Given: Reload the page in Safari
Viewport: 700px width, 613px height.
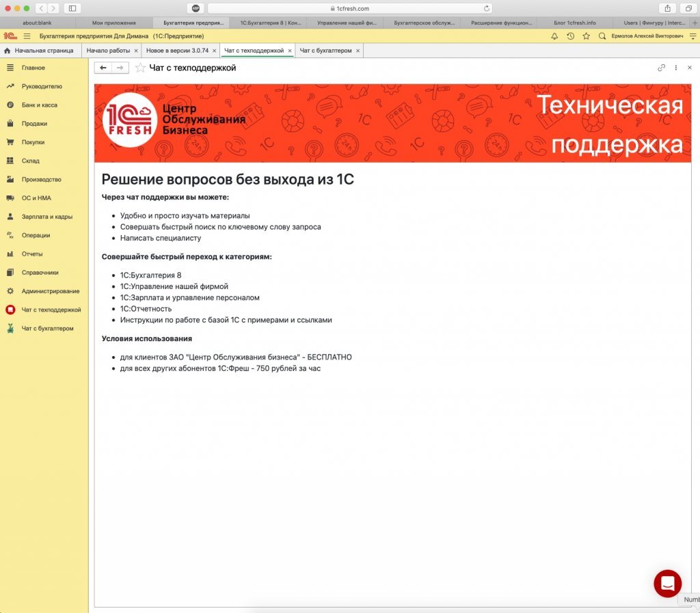Looking at the screenshot, I should pos(487,8).
